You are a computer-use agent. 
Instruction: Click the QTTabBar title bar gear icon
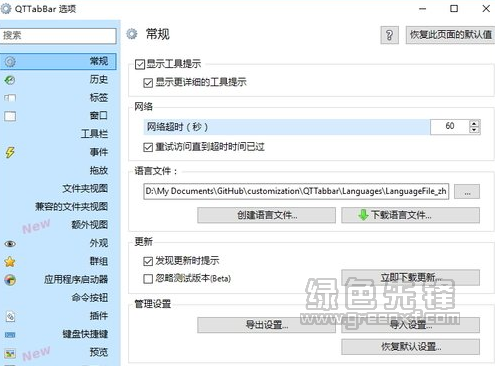pos(6,8)
